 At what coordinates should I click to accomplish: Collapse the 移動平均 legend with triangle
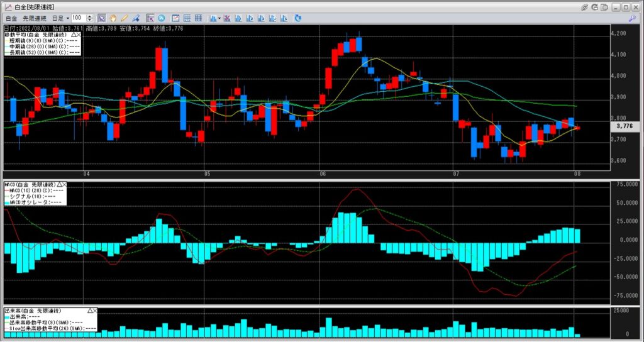tap(74, 35)
